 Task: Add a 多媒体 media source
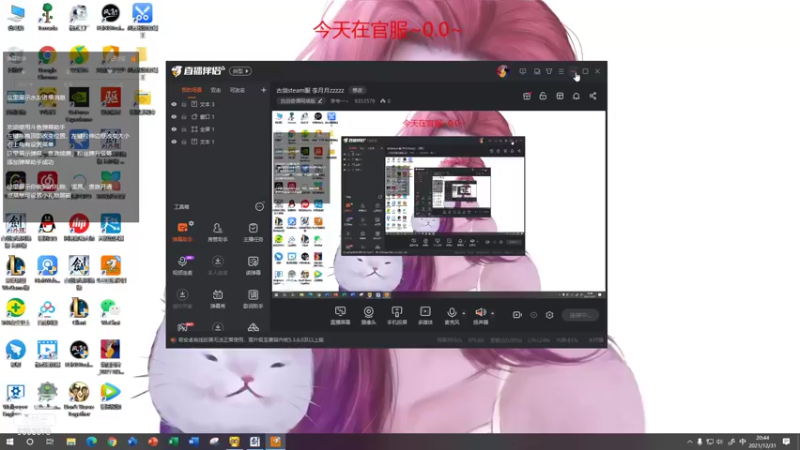click(425, 315)
